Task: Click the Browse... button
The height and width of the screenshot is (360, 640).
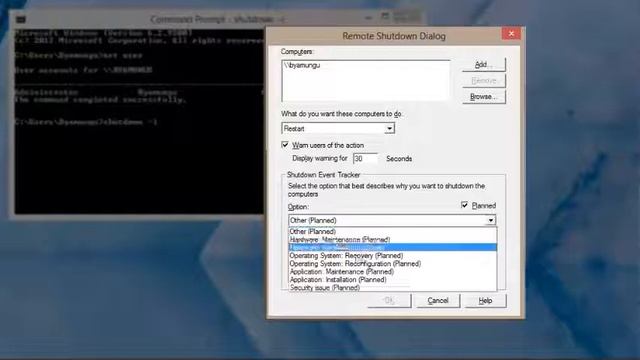Action: 484,97
